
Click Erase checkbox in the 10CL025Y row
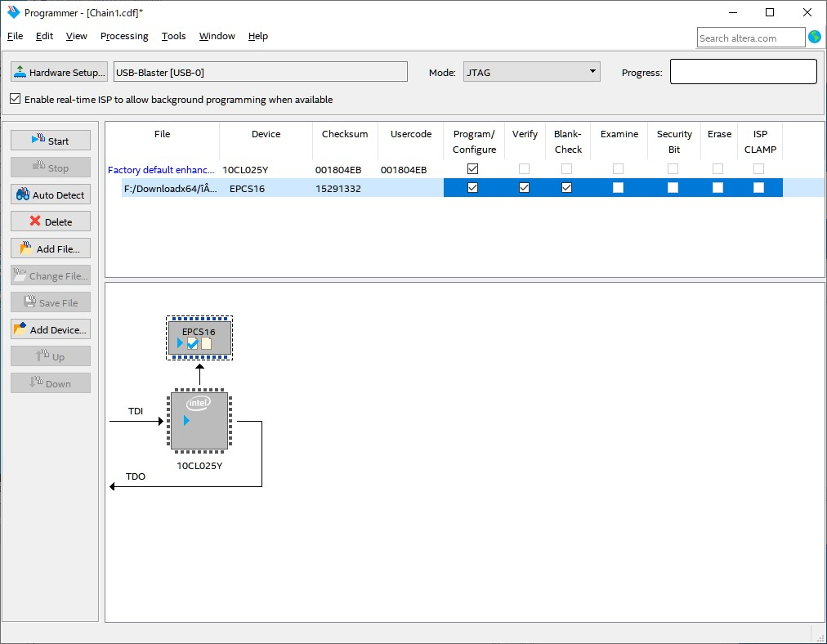click(x=717, y=169)
